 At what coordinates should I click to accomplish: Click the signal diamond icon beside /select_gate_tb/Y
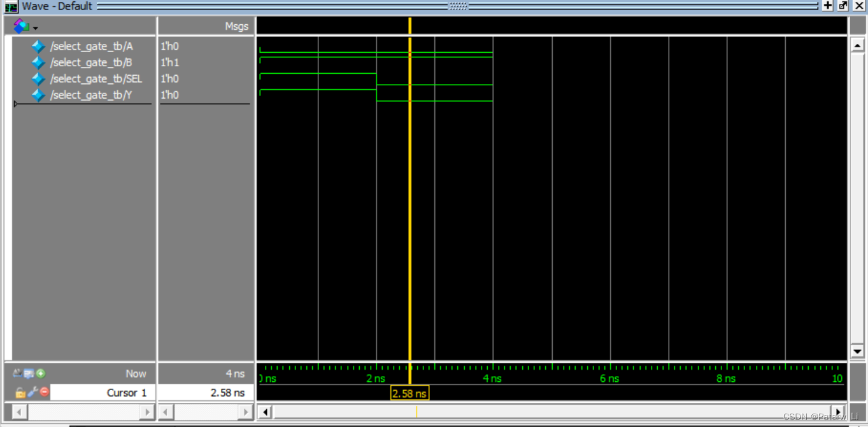pos(38,94)
